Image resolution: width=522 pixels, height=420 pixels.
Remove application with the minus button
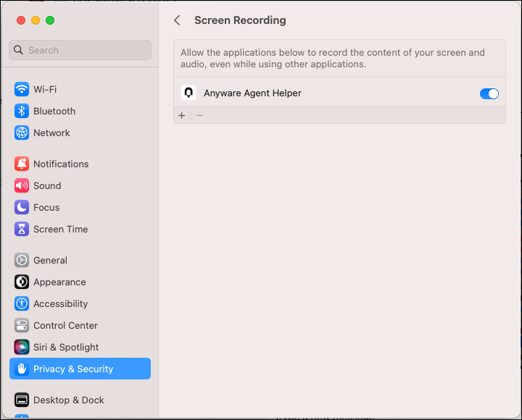point(200,115)
